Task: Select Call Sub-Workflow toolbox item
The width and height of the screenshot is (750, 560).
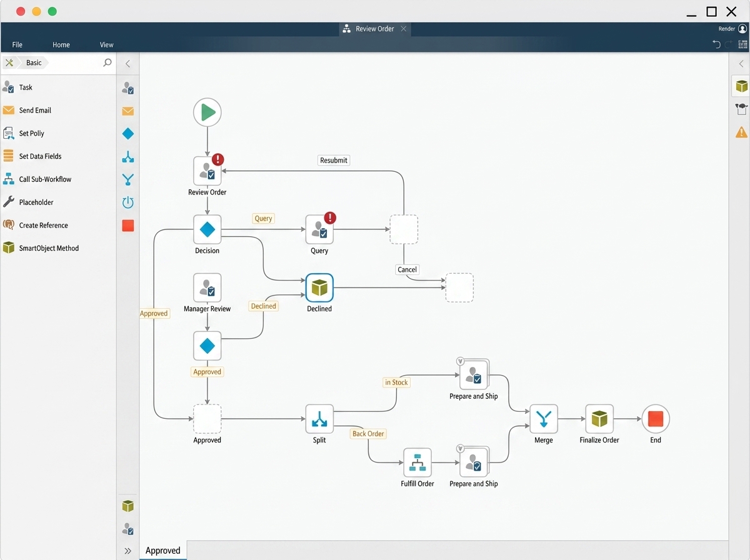Action: coord(58,179)
